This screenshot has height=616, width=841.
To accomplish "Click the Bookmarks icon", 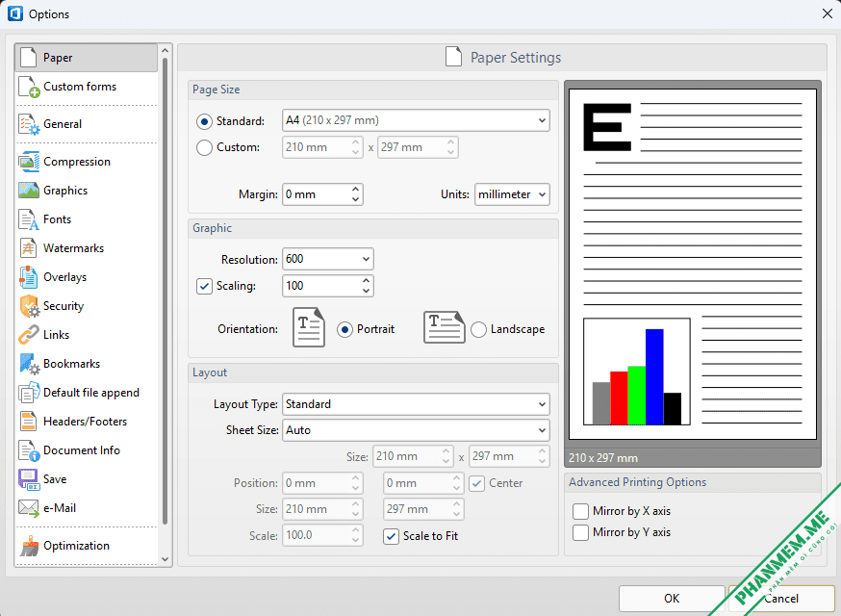I will [x=30, y=364].
